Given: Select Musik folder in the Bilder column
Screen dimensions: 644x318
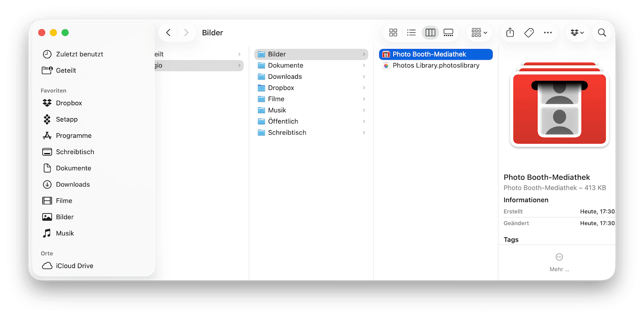Looking at the screenshot, I should click(276, 110).
